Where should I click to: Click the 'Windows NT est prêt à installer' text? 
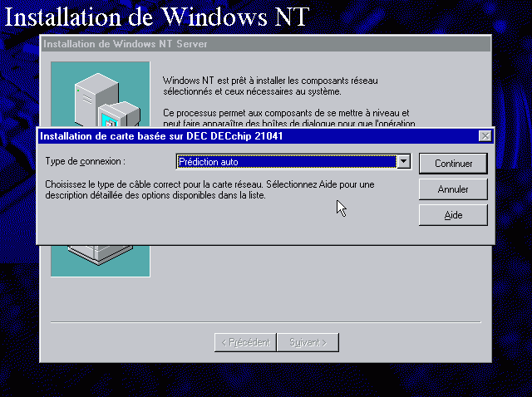270,86
